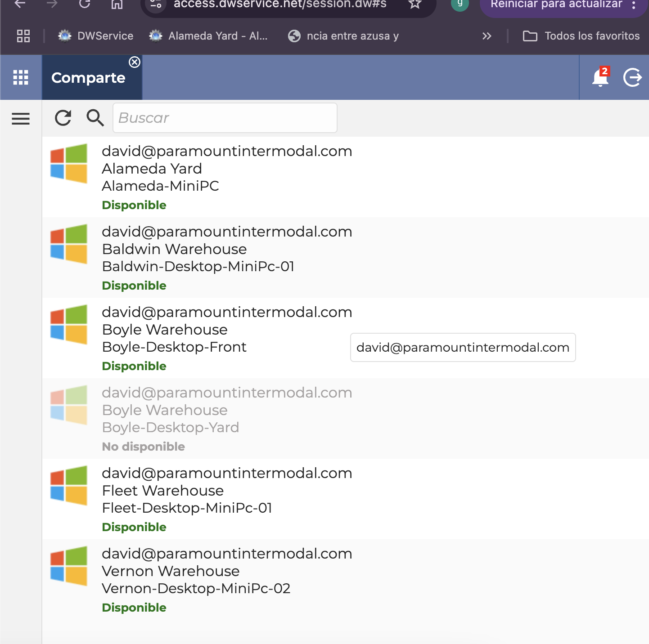
Task: Click the browser address bar URL
Action: coord(280,4)
